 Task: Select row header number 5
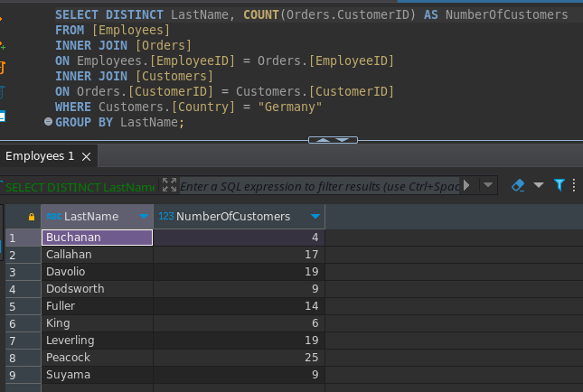point(24,306)
